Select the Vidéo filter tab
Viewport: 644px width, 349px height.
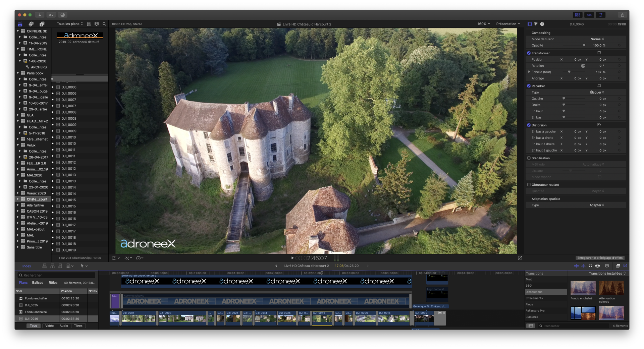(49, 326)
